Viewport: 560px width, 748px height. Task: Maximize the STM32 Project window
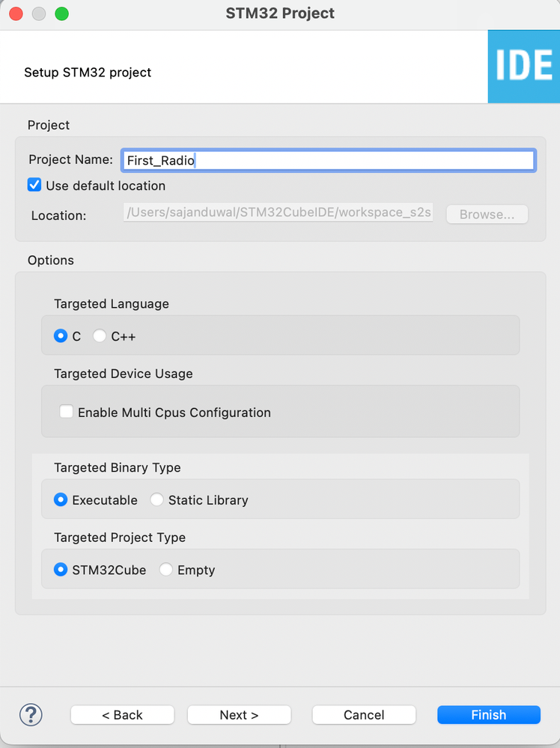point(61,13)
